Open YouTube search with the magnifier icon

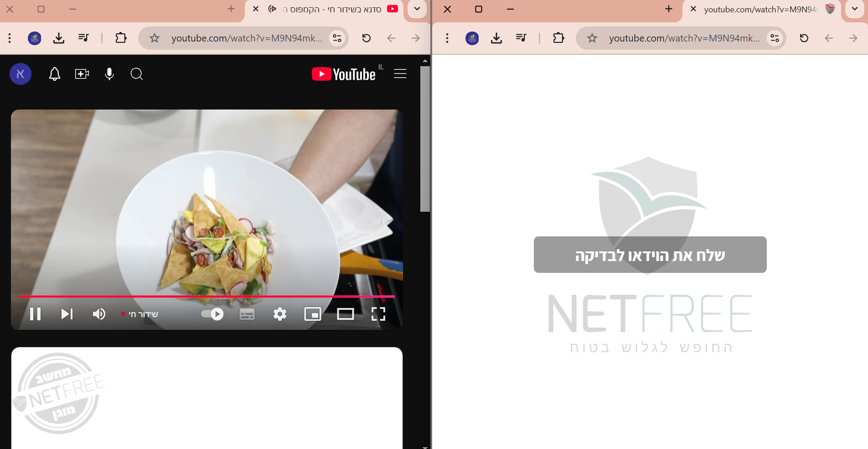[137, 74]
